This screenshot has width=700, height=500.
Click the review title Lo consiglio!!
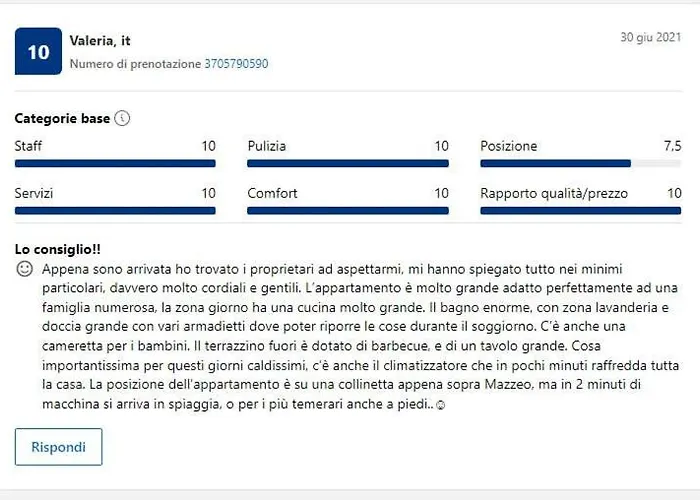(x=58, y=249)
